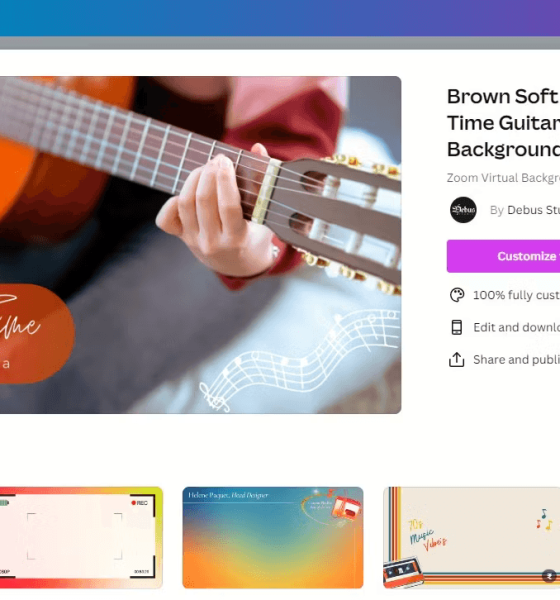Click the Edit and download feature text
The image size is (560, 600).
[x=517, y=328]
